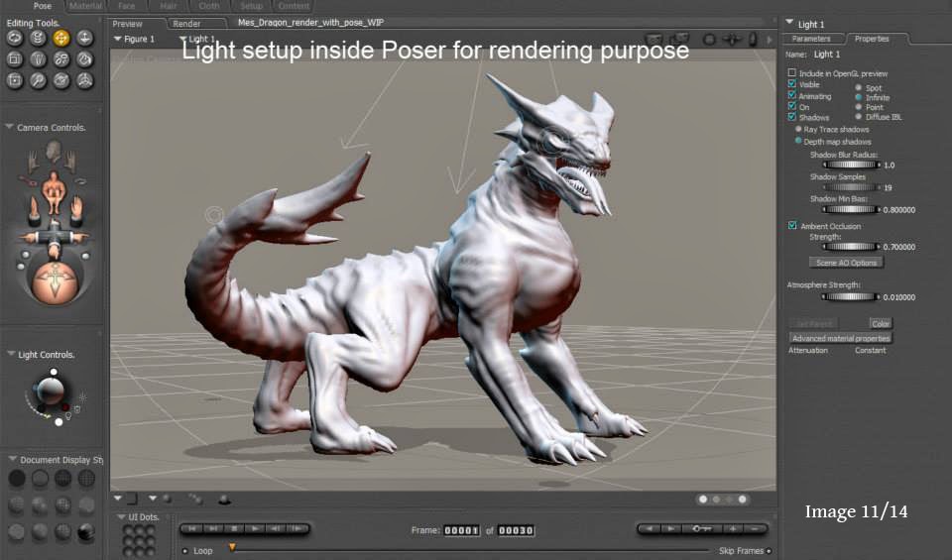The width and height of the screenshot is (952, 560).
Task: Toggle the Loop playback option
Action: (x=185, y=551)
